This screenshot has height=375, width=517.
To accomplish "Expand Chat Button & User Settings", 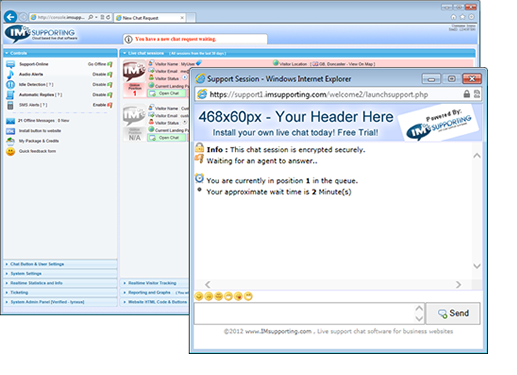I will point(60,264).
